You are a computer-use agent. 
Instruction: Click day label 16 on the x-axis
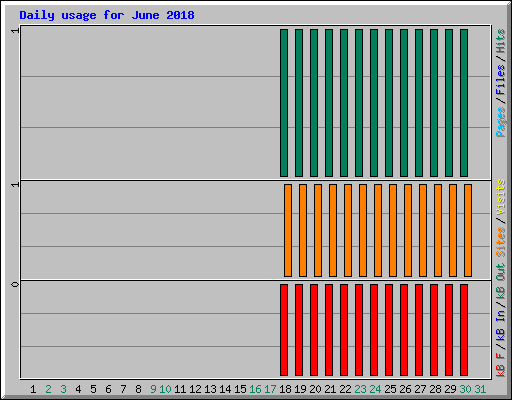[x=255, y=389]
